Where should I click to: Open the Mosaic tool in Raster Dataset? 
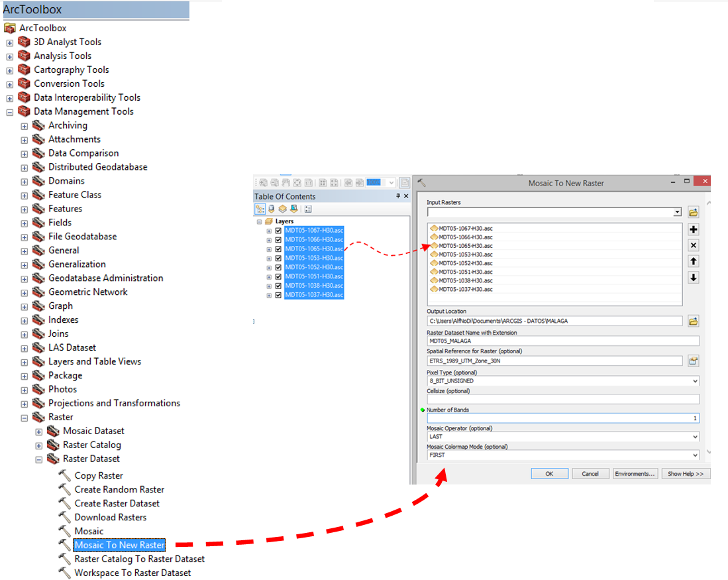(89, 531)
